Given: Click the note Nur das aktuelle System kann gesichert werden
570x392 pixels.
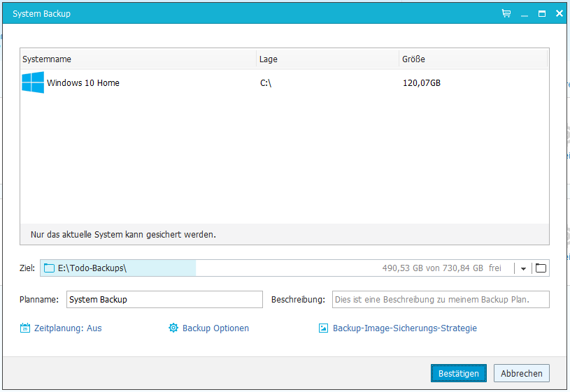Looking at the screenshot, I should (123, 234).
